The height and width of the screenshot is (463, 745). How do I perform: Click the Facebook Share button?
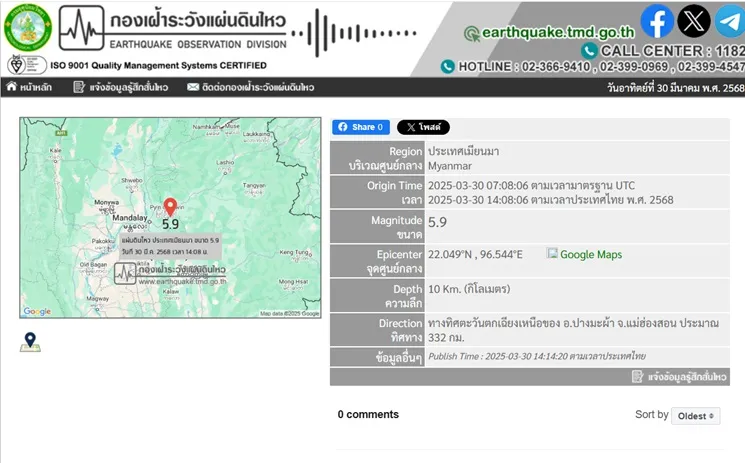361,127
